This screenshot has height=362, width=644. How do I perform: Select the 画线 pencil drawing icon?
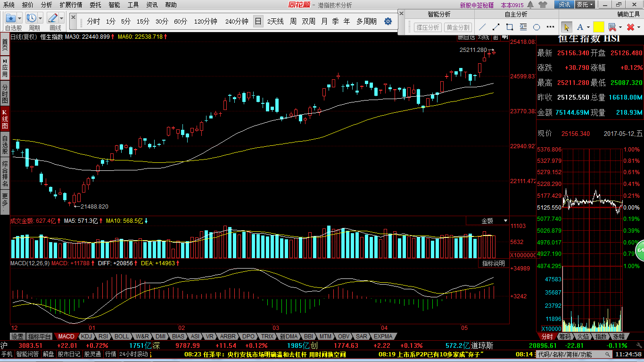click(x=53, y=18)
